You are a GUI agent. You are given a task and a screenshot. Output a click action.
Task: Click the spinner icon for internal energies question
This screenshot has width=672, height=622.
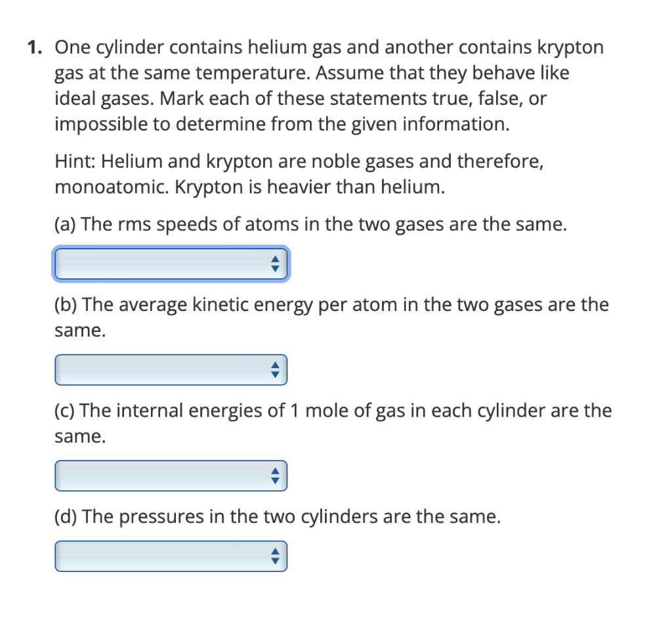[276, 476]
